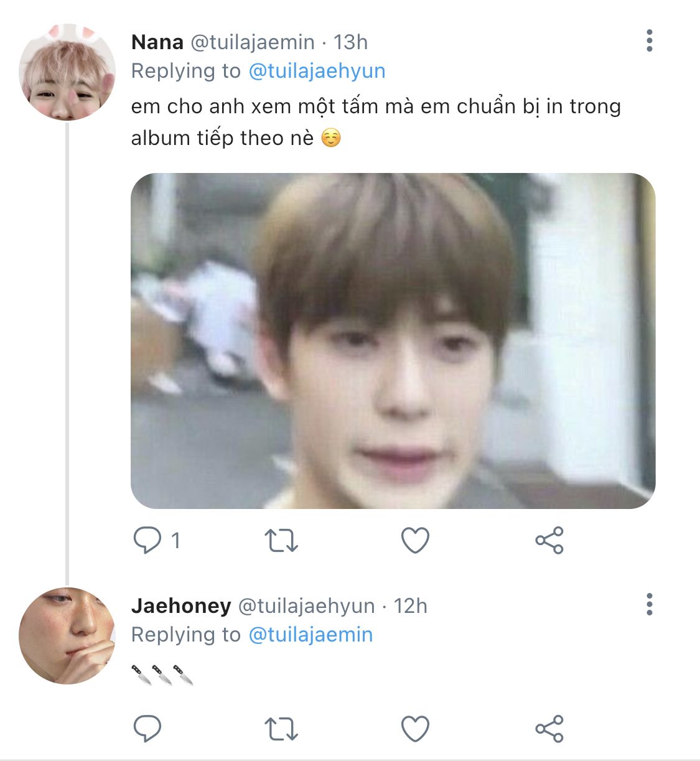Open the @tuilajaehyun mention link in Nana's tweet
The height and width of the screenshot is (761, 700).
[317, 71]
